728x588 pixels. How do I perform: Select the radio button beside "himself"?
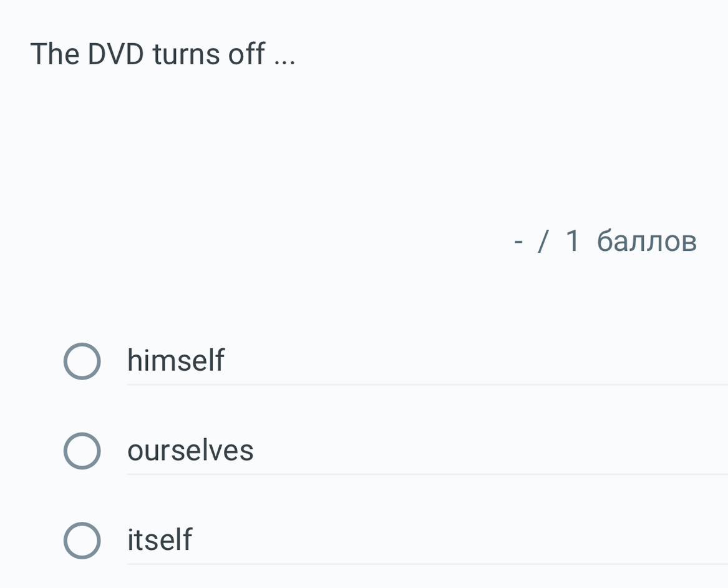pyautogui.click(x=82, y=361)
